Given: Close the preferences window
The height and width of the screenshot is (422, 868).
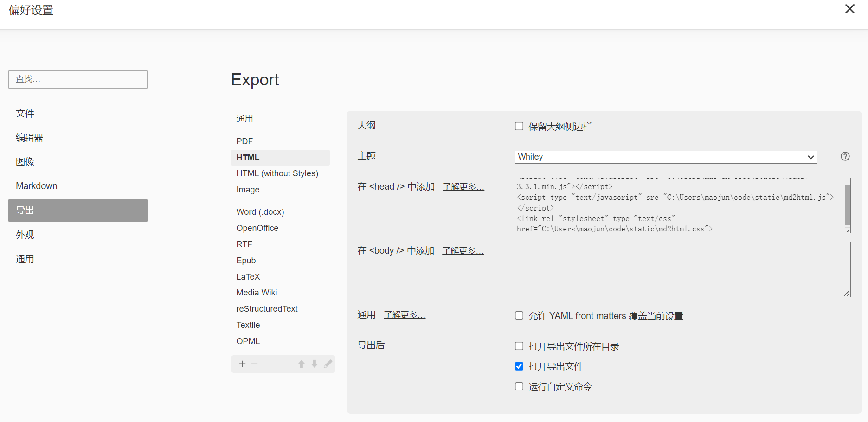Looking at the screenshot, I should [850, 9].
